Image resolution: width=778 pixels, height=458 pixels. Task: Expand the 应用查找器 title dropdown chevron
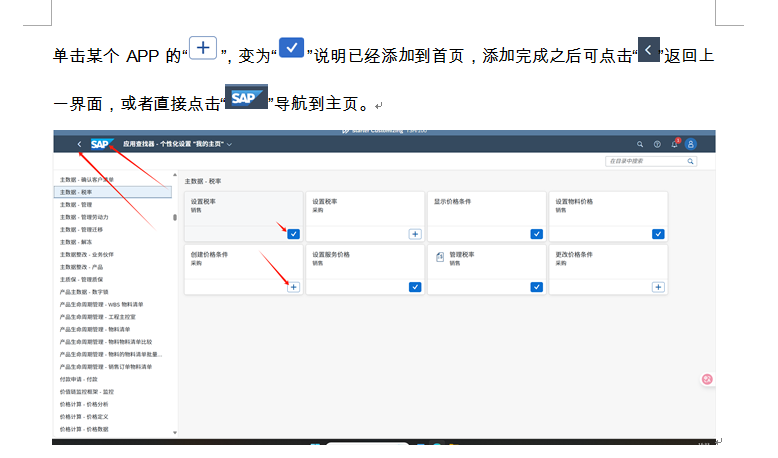[x=230, y=145]
